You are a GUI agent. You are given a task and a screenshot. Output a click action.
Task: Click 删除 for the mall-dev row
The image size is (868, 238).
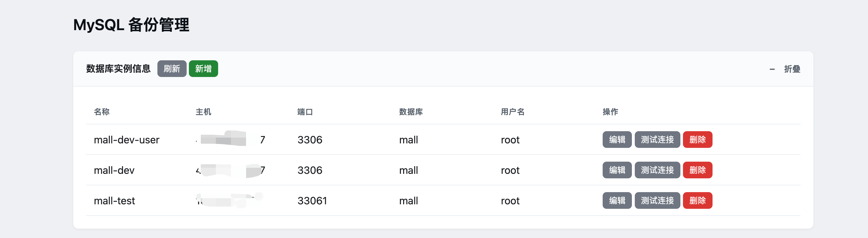[697, 170]
